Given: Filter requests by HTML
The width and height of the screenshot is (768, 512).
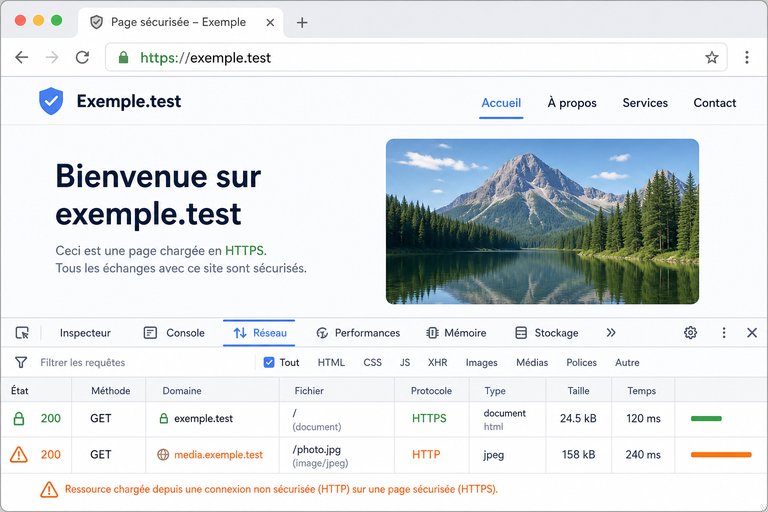Looking at the screenshot, I should click(331, 363).
